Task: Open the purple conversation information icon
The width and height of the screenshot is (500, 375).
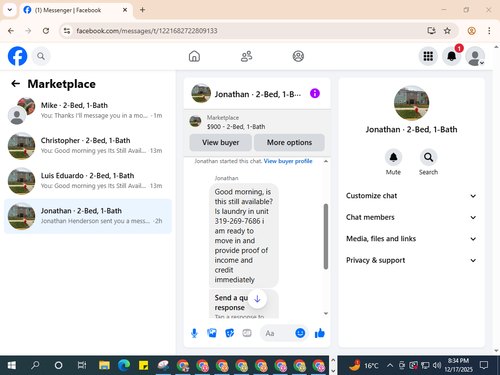Action: point(315,93)
